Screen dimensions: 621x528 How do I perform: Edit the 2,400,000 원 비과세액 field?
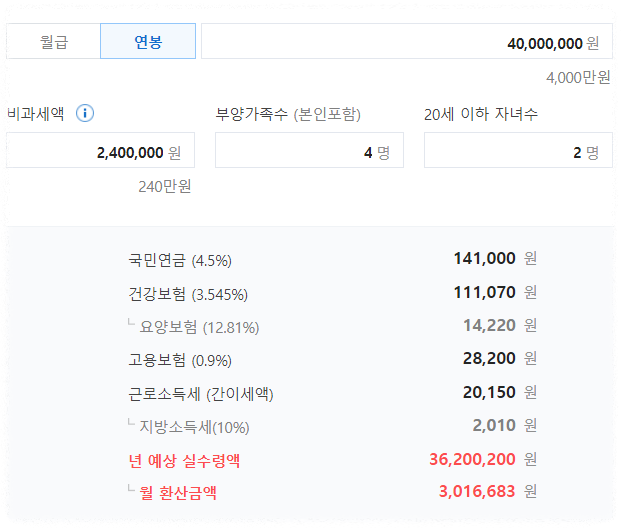100,150
